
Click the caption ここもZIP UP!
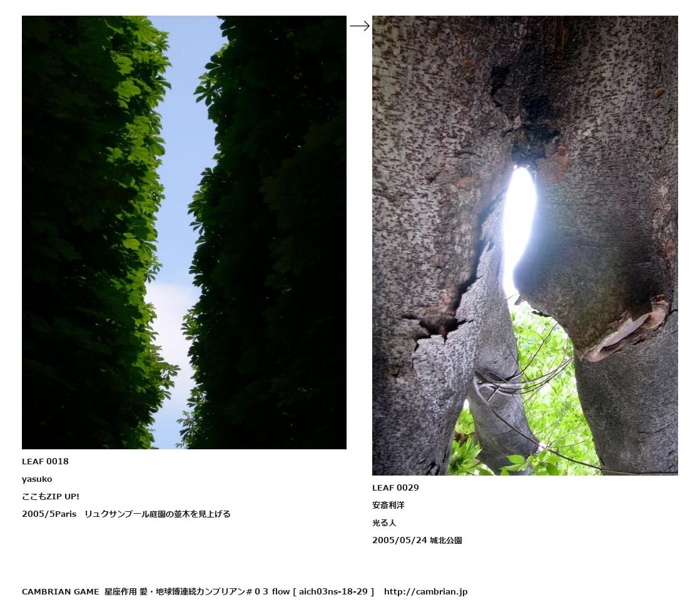pyautogui.click(x=51, y=497)
